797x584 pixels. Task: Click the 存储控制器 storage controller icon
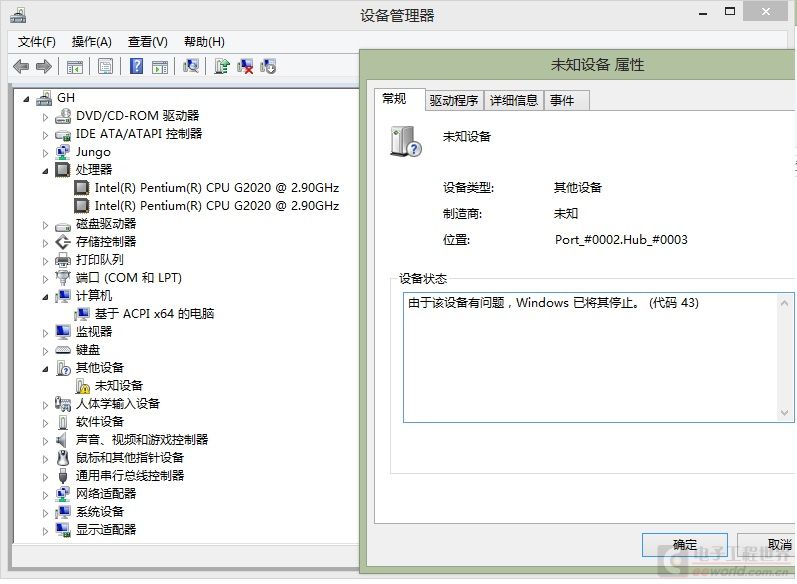click(63, 242)
